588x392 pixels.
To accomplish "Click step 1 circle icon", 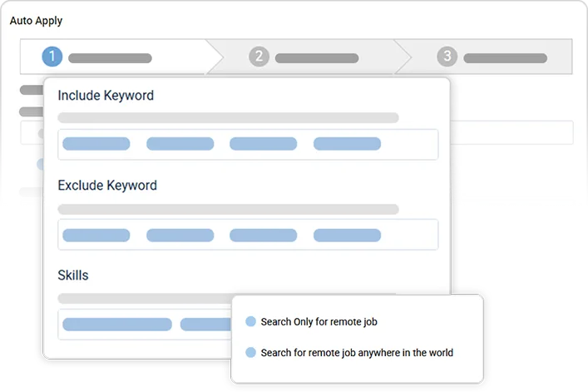I will 52,57.
